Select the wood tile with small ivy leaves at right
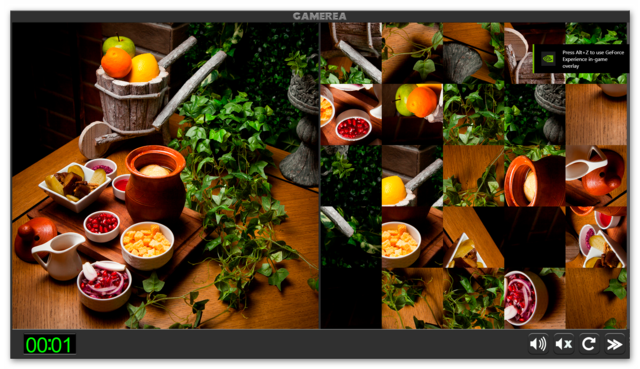Image resolution: width=640 pixels, height=369 pixels. click(x=596, y=298)
